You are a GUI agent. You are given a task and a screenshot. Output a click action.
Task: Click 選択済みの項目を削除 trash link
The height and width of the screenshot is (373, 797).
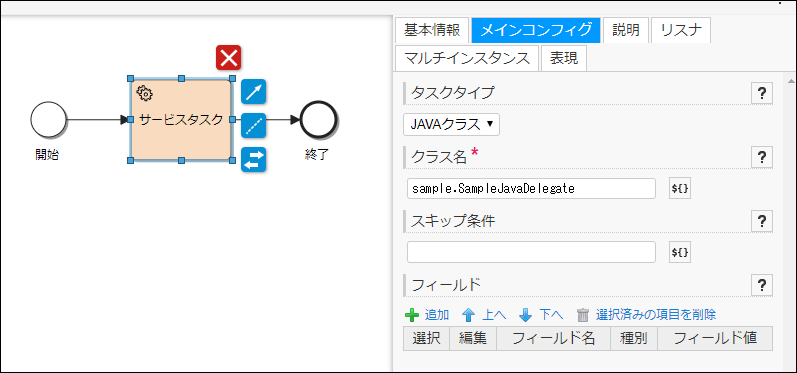[646, 315]
